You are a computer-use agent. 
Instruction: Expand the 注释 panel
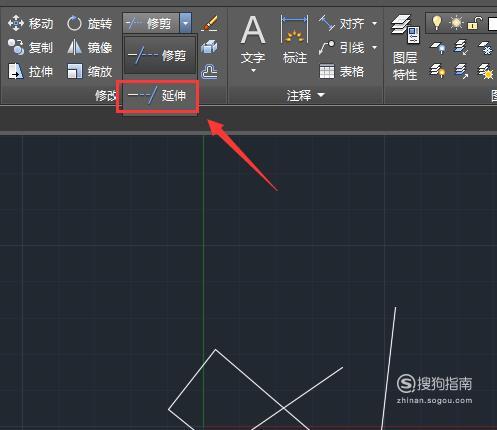click(305, 96)
